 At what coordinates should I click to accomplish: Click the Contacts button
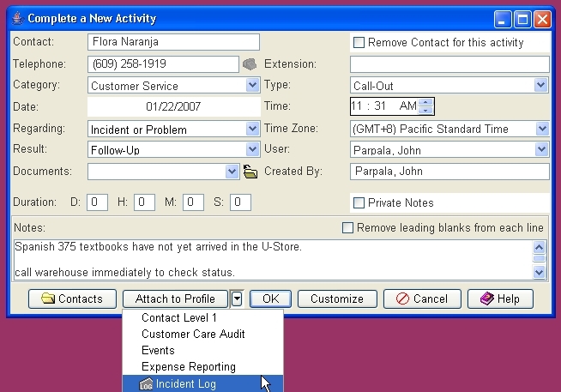72,299
